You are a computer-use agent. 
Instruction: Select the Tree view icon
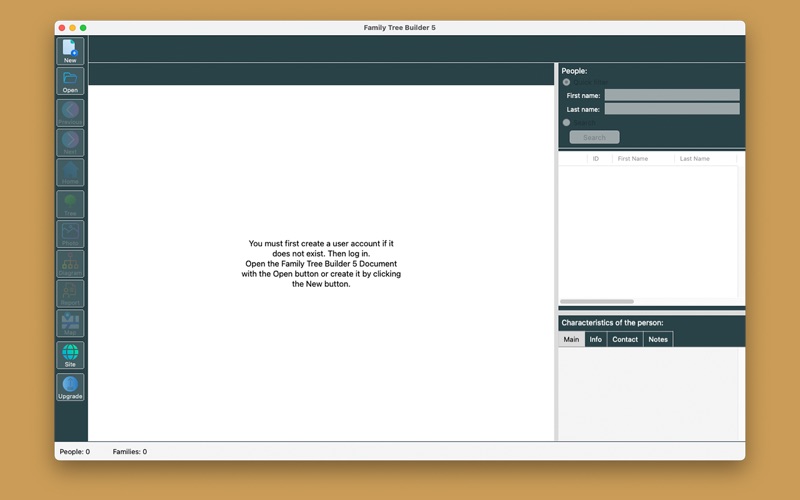pos(70,204)
